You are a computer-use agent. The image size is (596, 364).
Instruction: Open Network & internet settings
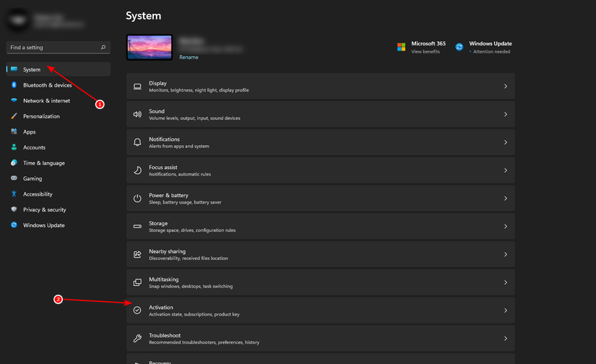coord(46,101)
